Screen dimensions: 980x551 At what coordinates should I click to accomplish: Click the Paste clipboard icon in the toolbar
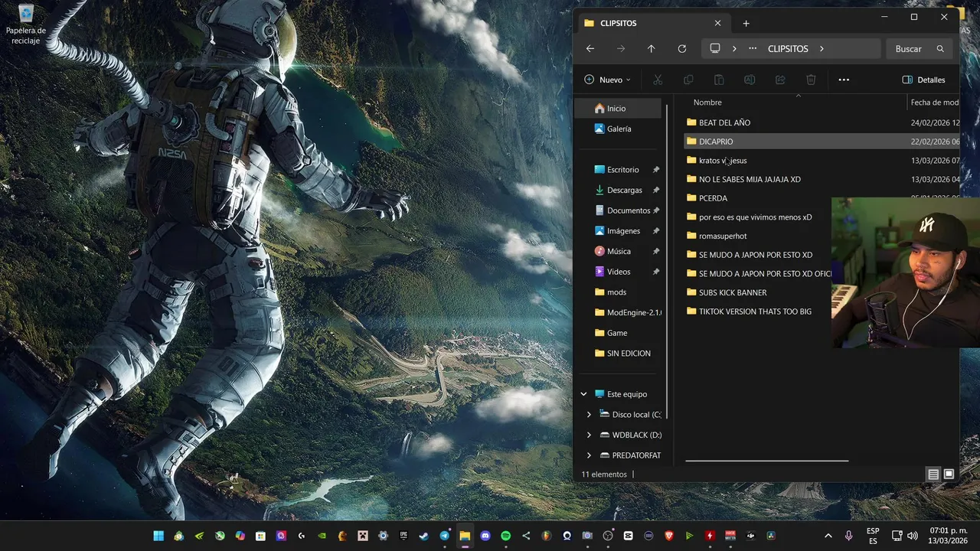click(719, 80)
